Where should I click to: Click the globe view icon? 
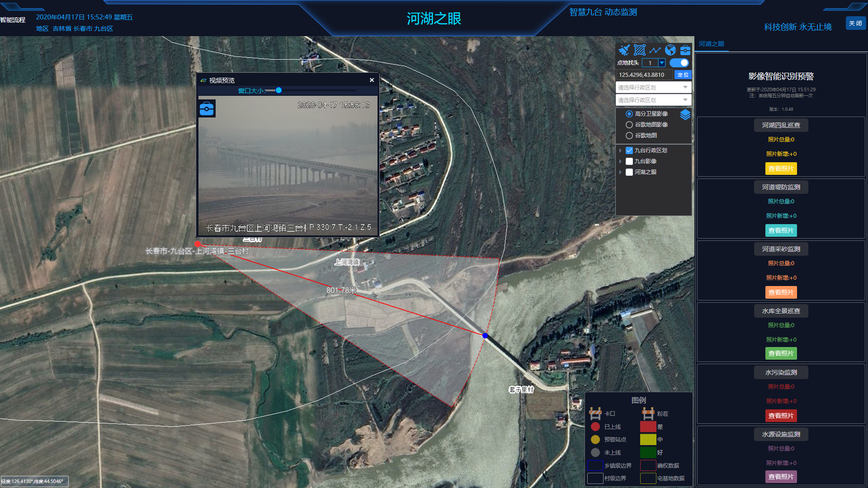[x=670, y=50]
